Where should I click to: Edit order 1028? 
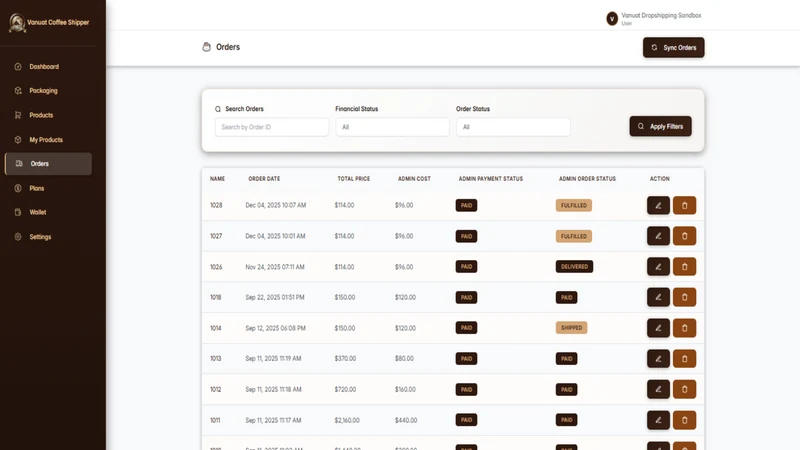(x=658, y=205)
